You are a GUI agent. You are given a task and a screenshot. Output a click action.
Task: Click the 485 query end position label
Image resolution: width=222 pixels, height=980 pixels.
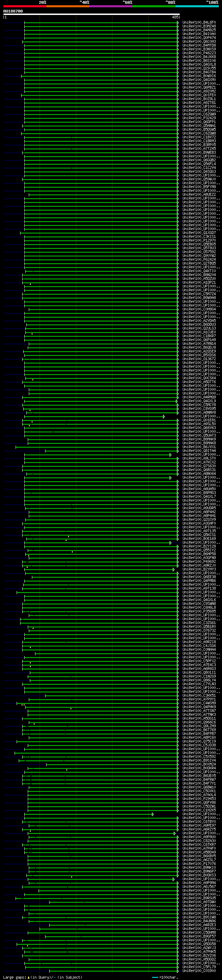pos(175,17)
